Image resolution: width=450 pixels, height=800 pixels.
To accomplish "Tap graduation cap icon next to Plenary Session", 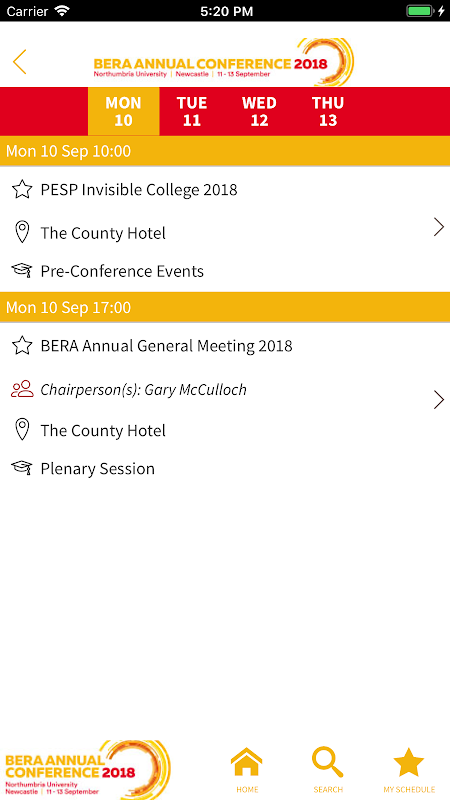I will [21, 468].
